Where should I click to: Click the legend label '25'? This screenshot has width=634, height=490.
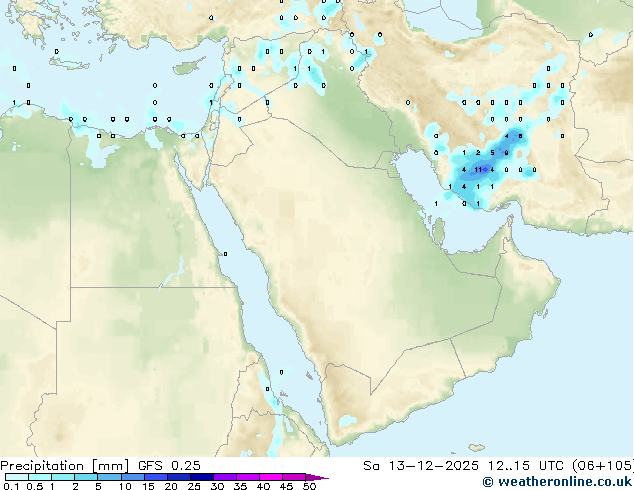click(194, 486)
